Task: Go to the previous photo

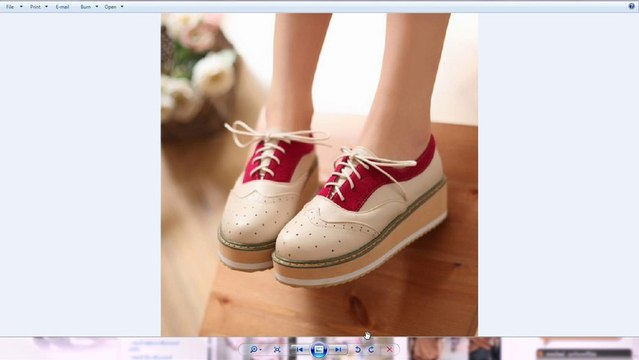Action: point(300,349)
